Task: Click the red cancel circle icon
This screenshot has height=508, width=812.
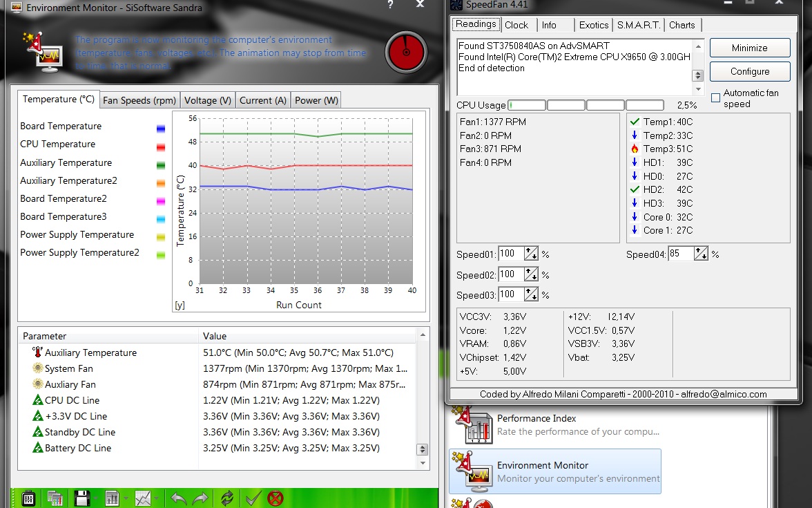Action: tap(275, 499)
